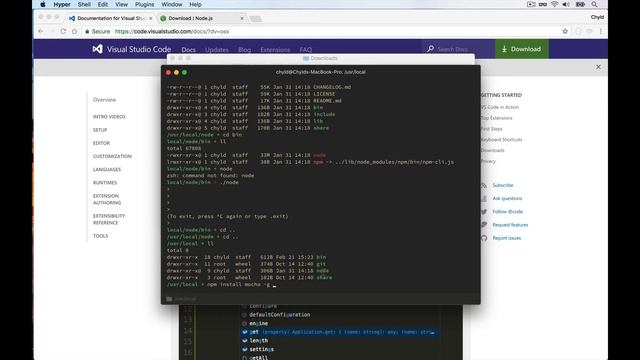Click the green Download button

point(522,49)
